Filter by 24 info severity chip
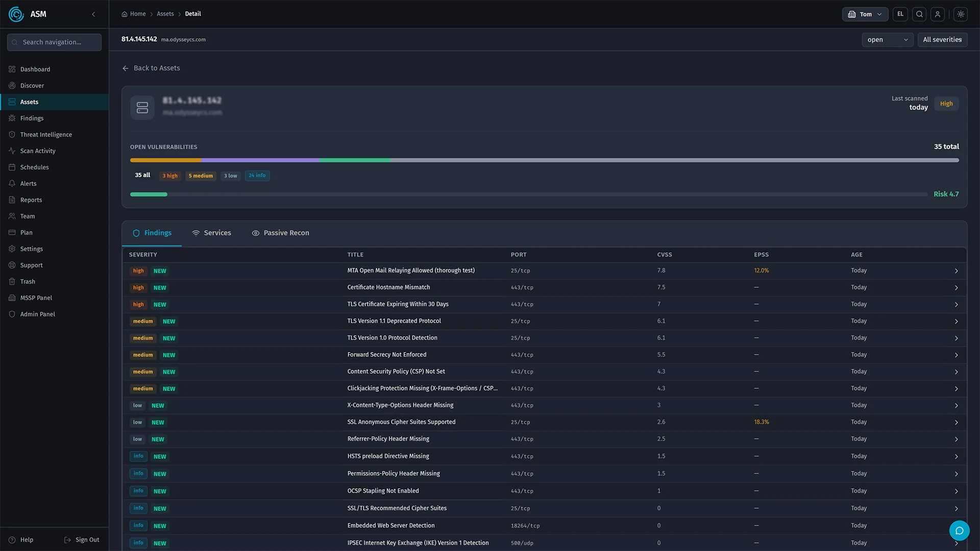 tap(257, 176)
